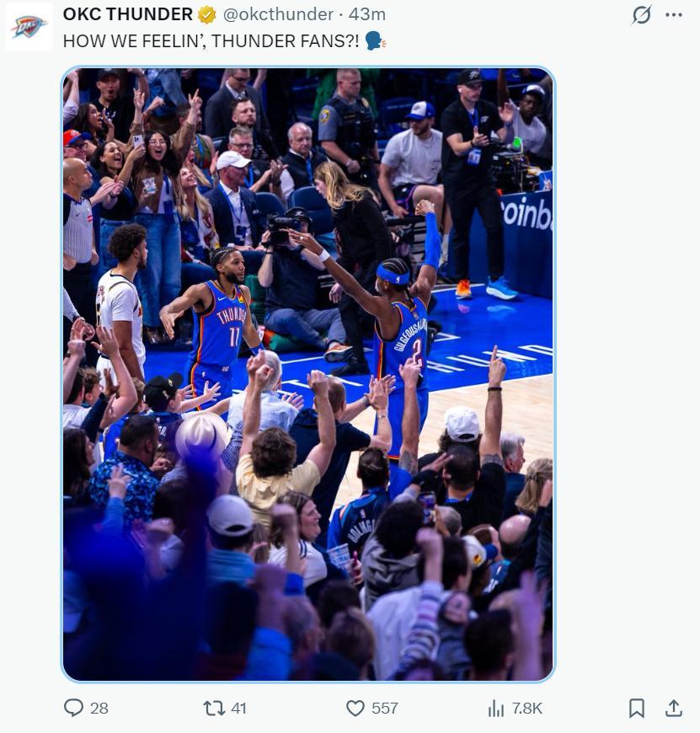
Task: Click the reply count 28
Action: (99, 708)
